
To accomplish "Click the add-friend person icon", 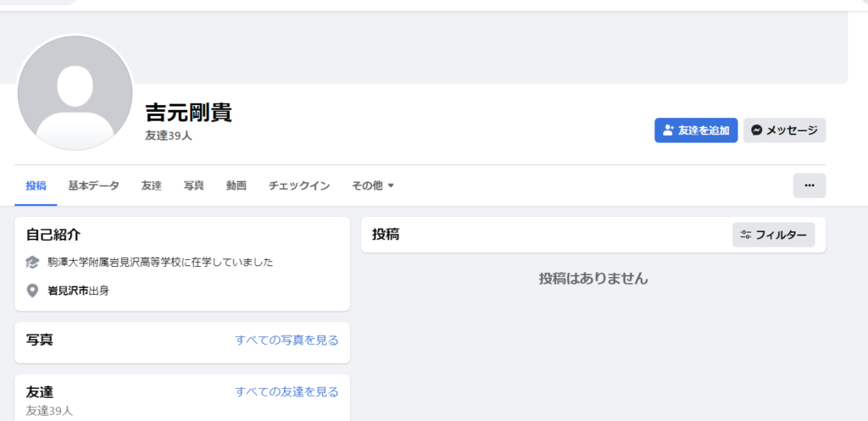I will pyautogui.click(x=668, y=130).
